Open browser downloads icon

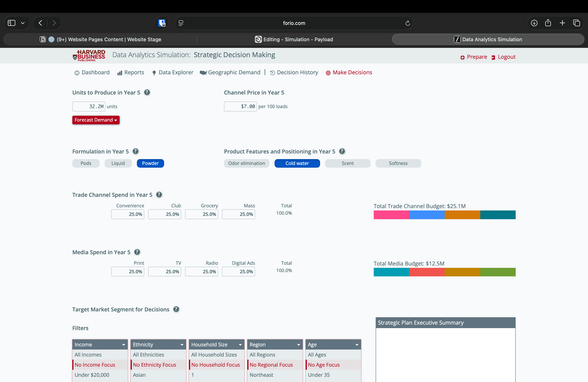534,23
